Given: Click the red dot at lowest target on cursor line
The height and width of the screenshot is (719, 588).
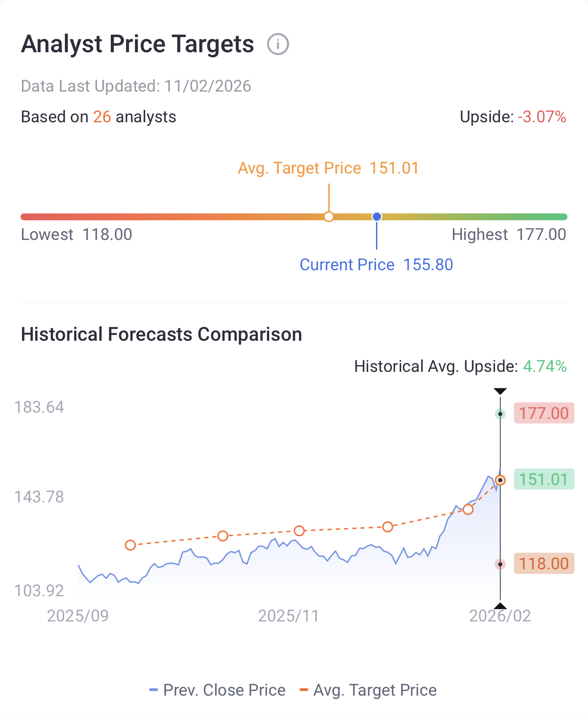Looking at the screenshot, I should pyautogui.click(x=501, y=564).
